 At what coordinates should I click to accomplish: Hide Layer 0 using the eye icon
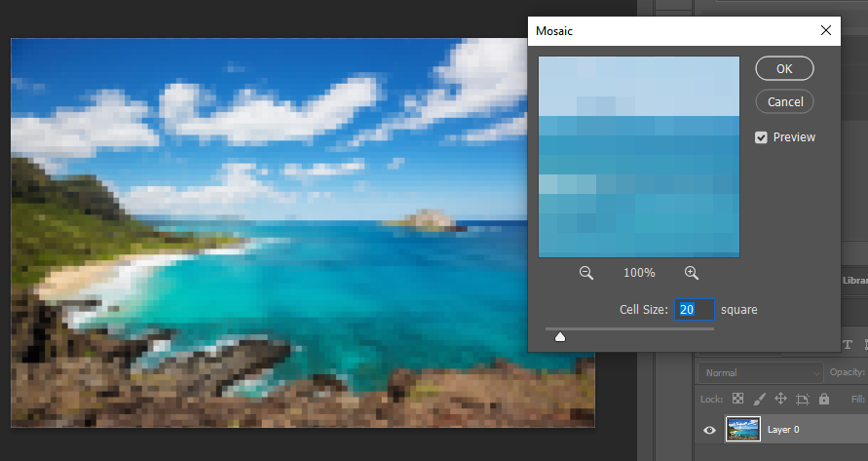coord(710,430)
